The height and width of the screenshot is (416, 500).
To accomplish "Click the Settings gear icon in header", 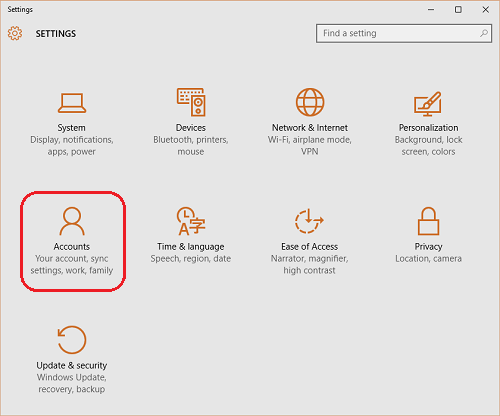I will [15, 33].
